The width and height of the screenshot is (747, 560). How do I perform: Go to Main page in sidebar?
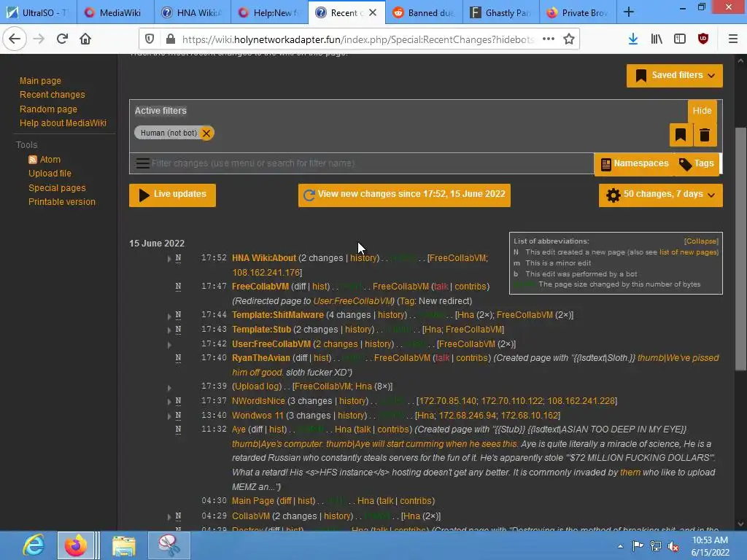41,80
